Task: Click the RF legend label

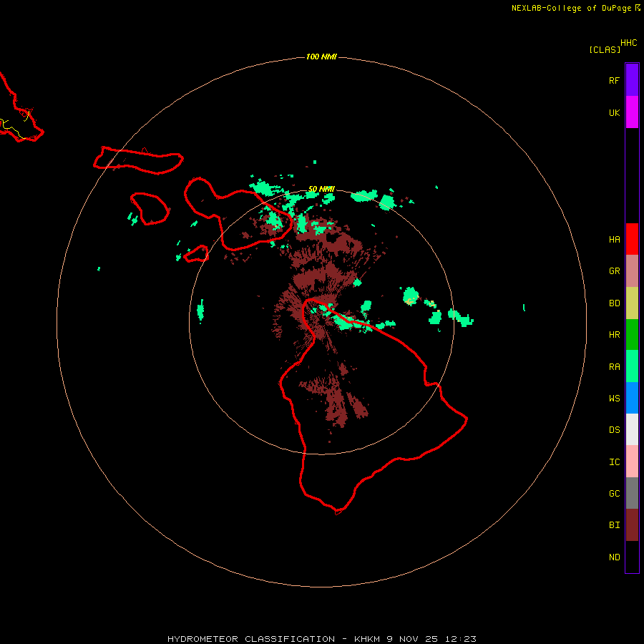Action: point(614,80)
